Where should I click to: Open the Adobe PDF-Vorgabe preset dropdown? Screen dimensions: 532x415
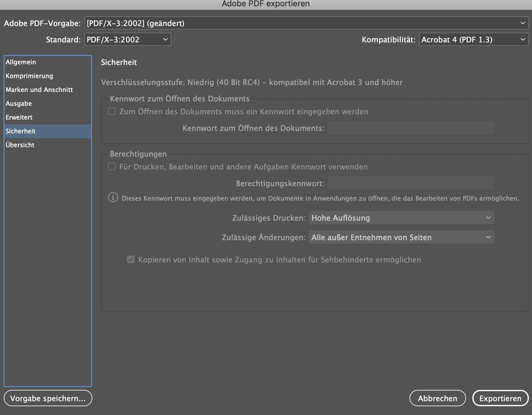[x=307, y=23]
